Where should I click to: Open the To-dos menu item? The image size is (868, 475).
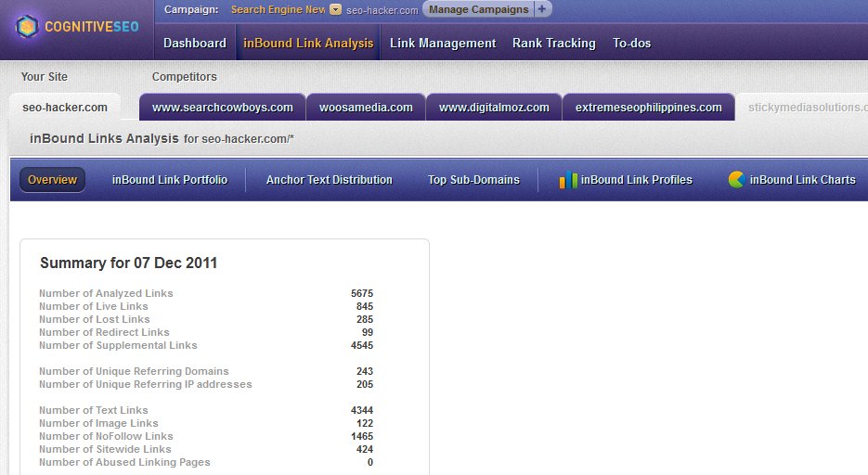point(632,43)
